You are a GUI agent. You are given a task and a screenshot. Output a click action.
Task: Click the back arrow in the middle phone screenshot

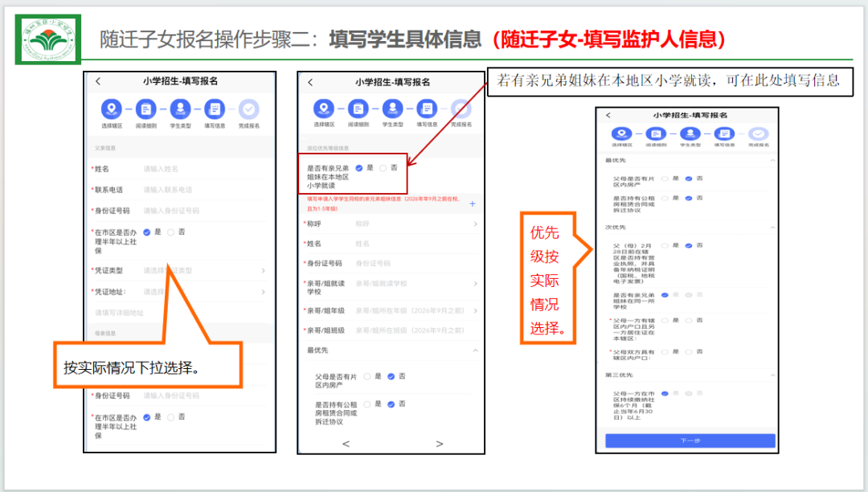pos(310,83)
